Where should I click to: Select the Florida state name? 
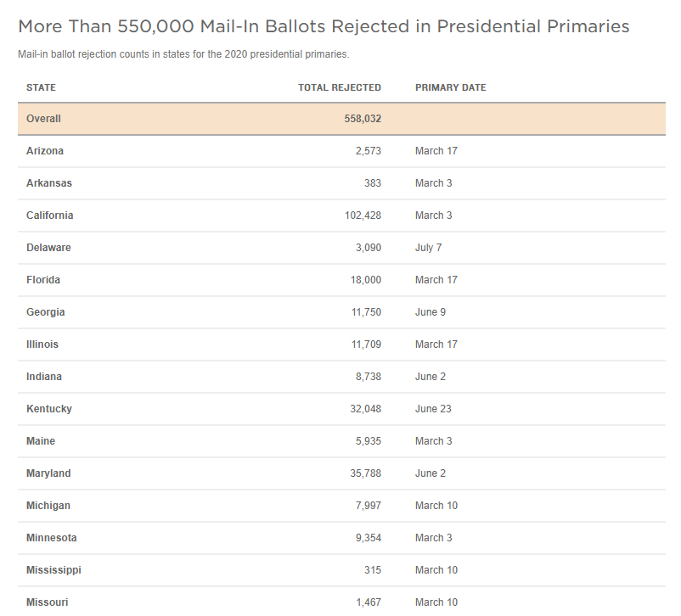point(43,280)
